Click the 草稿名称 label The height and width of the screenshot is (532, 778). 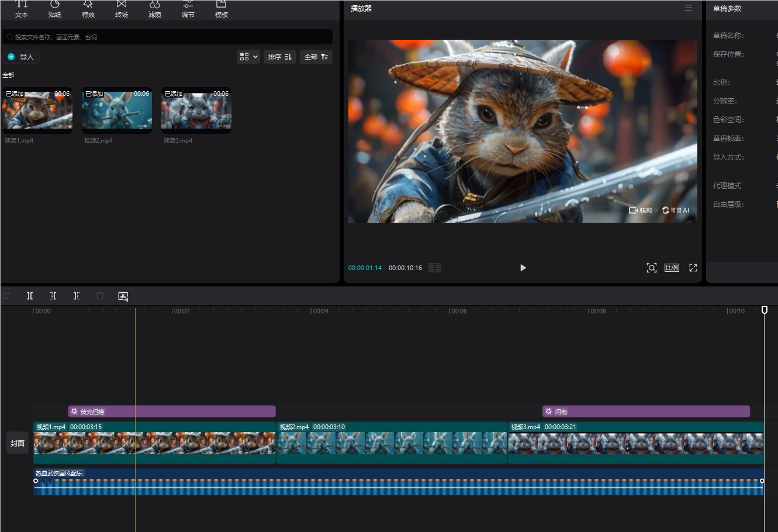[x=728, y=36]
